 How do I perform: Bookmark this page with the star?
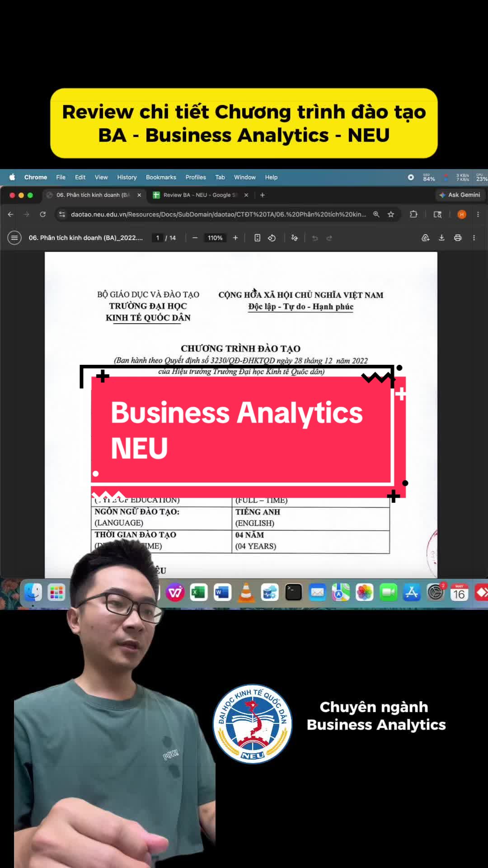click(x=391, y=214)
